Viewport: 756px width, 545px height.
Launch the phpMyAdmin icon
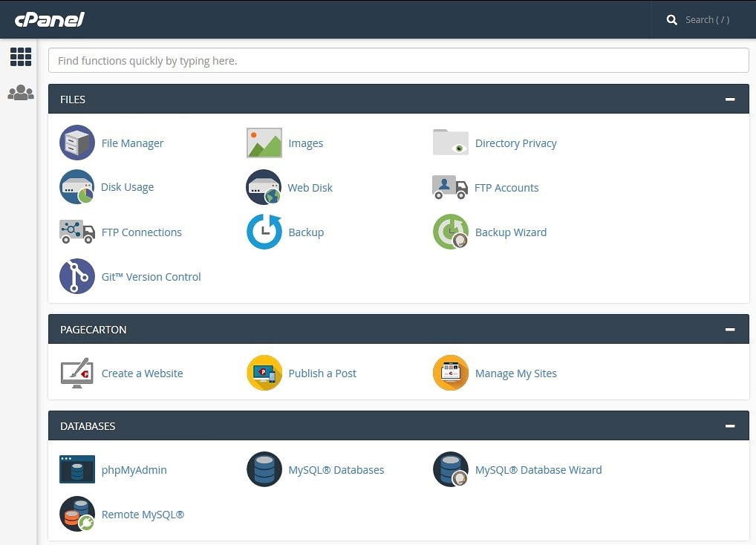coord(77,469)
